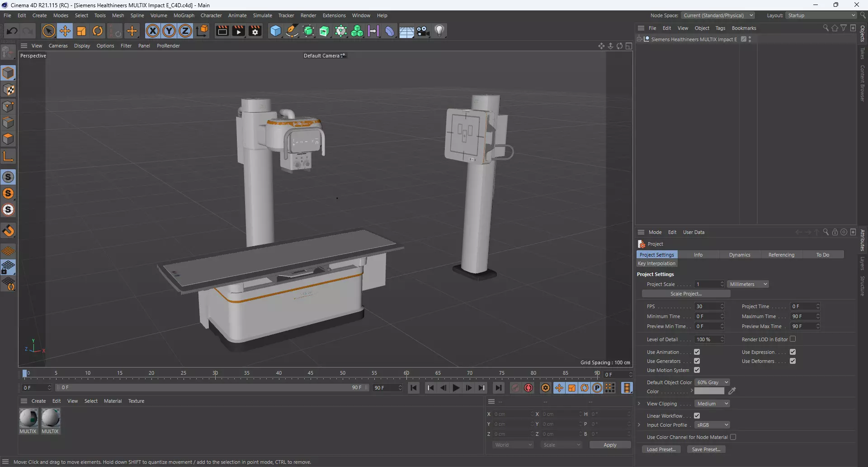868x467 pixels.
Task: Switch to Key Interpolation tab
Action: click(656, 263)
